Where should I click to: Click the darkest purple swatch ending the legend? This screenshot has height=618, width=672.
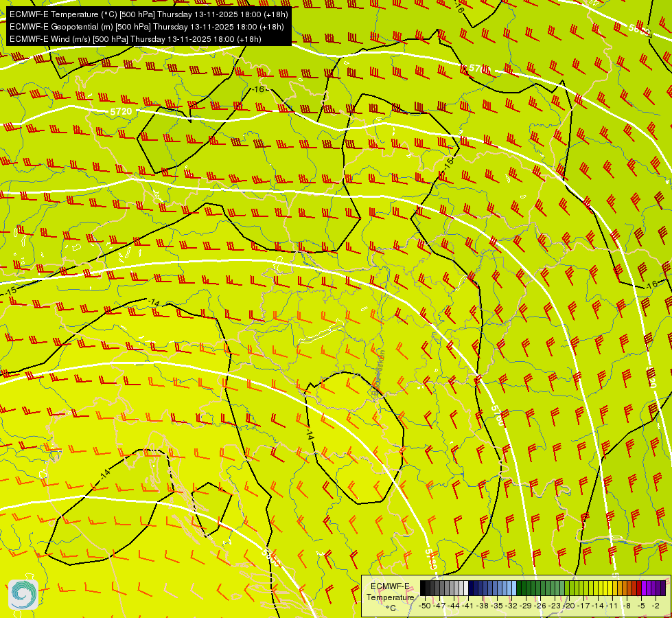coord(663,588)
